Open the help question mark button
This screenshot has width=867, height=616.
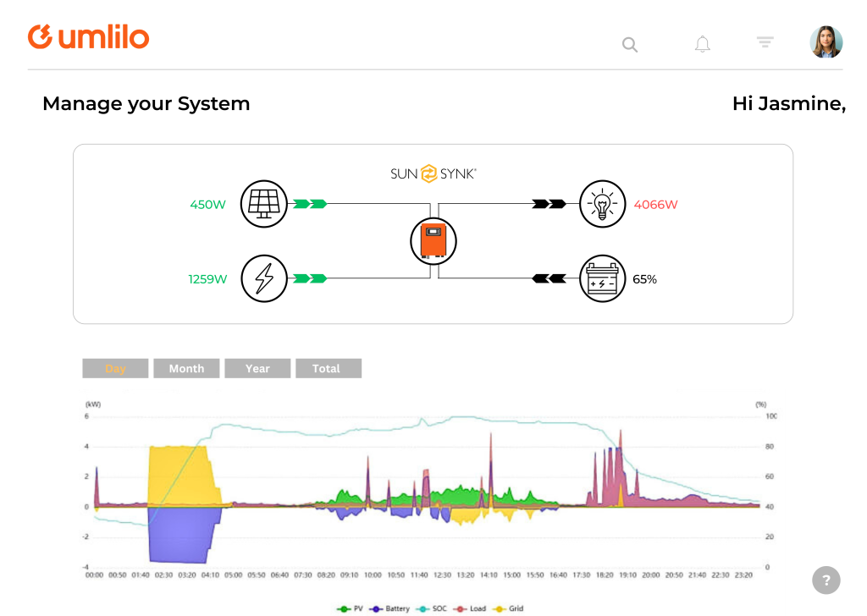pos(826,580)
